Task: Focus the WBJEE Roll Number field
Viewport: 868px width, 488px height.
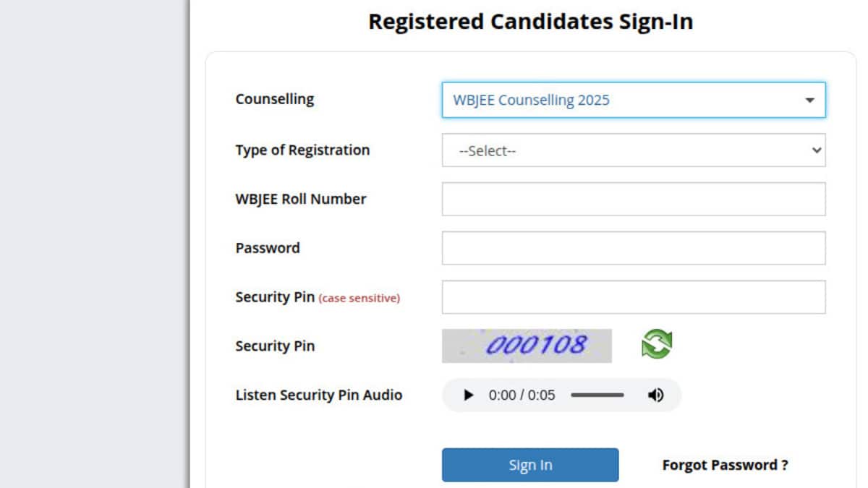Action: coord(633,199)
